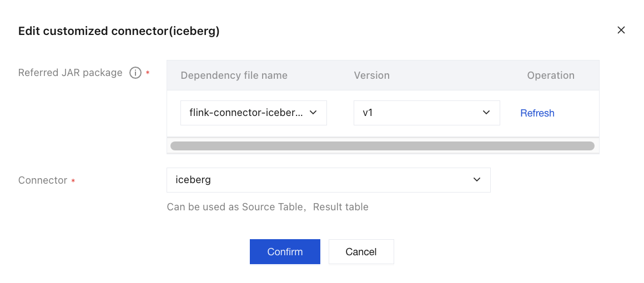Click the Dependency file name column header

point(234,75)
